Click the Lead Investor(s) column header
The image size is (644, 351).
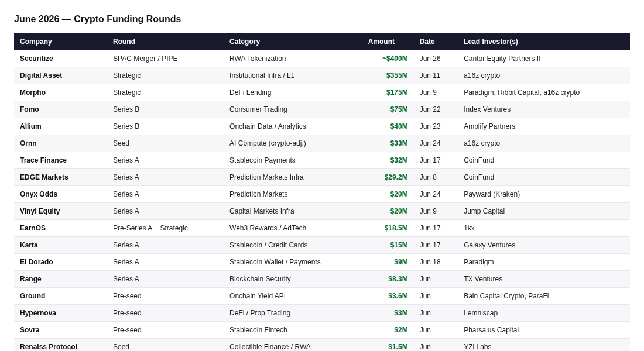[491, 42]
